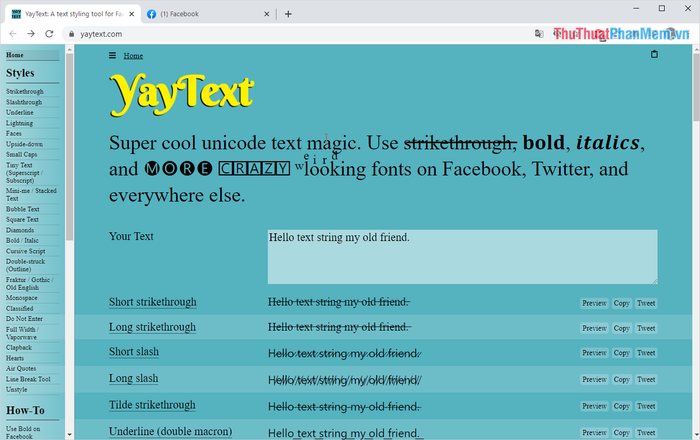The width and height of the screenshot is (700, 440).
Task: Select the YayText tab
Action: (74, 14)
